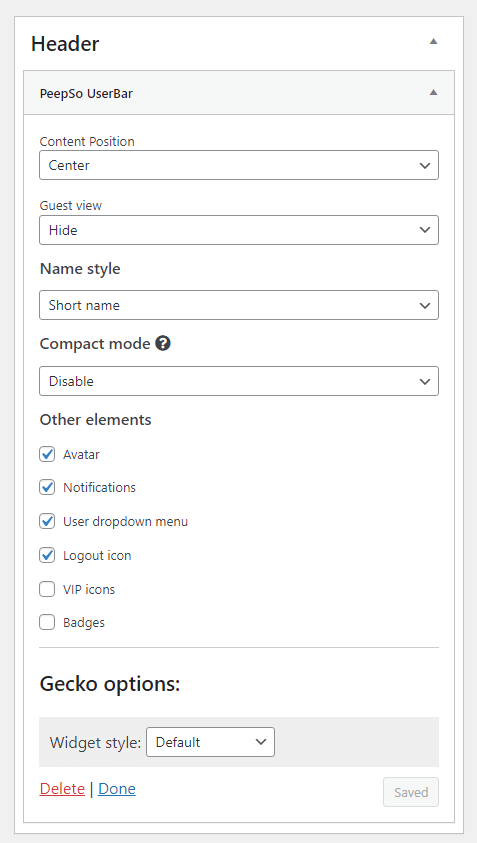Open the Guest view dropdown

click(x=239, y=230)
